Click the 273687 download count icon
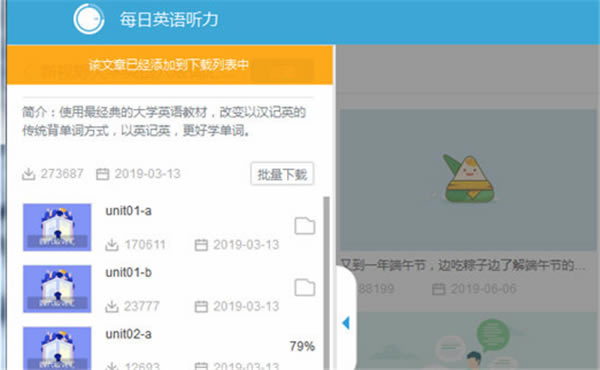 [x=29, y=174]
